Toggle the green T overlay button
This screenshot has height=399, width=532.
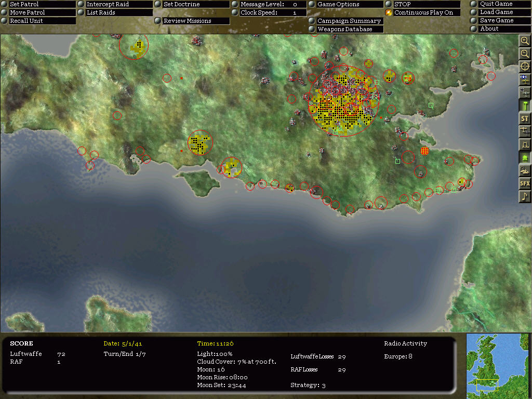[x=525, y=105]
